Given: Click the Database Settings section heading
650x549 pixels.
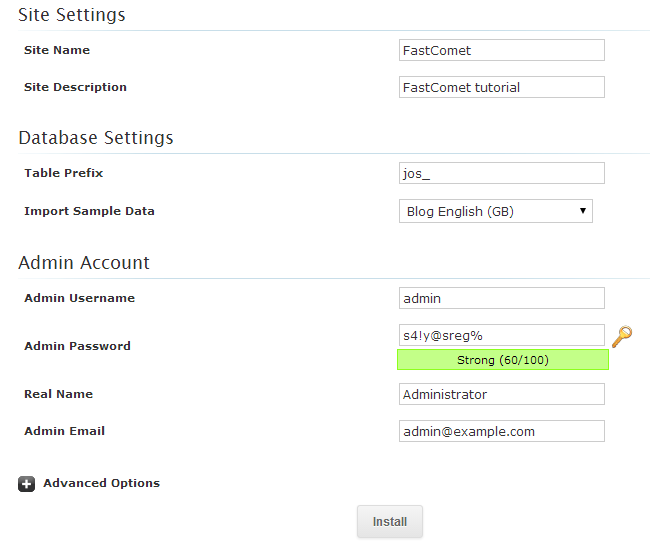Looking at the screenshot, I should 96,138.
